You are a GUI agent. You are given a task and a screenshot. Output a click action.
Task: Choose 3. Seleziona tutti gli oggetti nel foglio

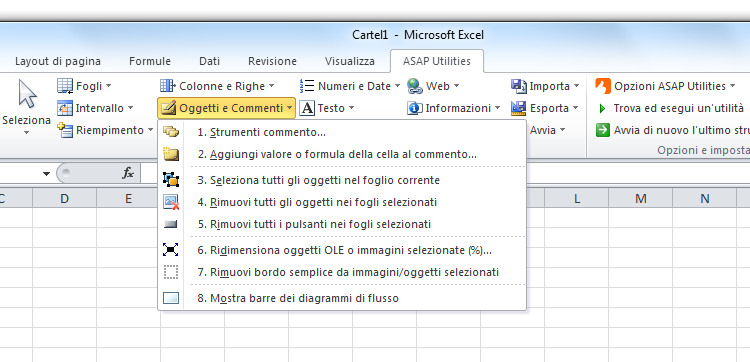342,180
